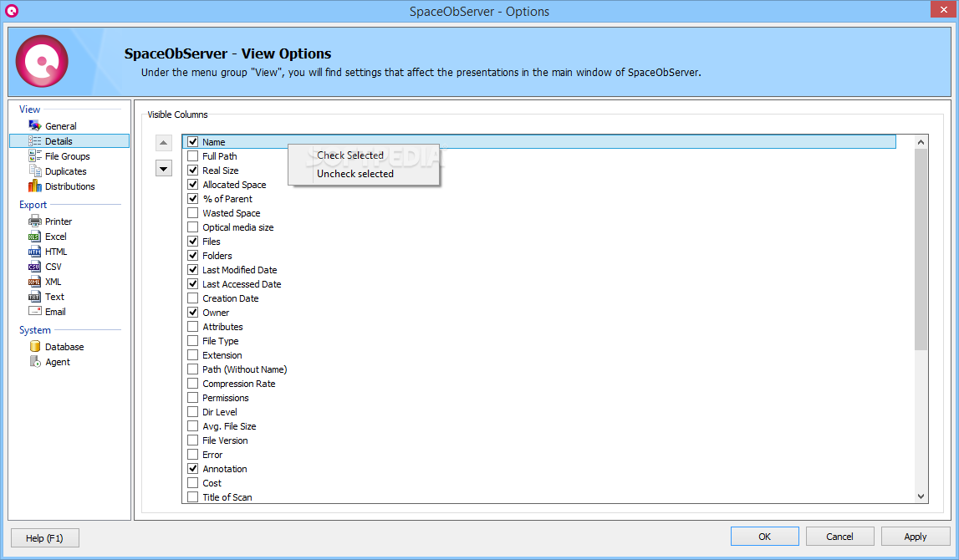
Task: Disable the Real Size column checkbox
Action: 192,170
